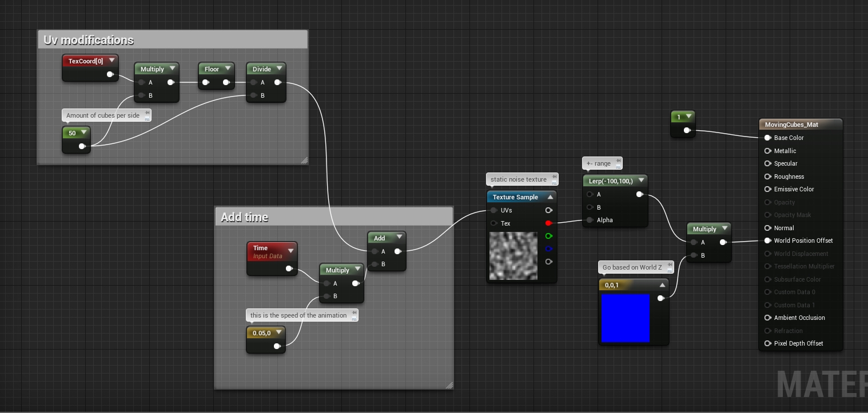The image size is (868, 413).
Task: Click the 0,0,1 node output pin
Action: pos(661,298)
